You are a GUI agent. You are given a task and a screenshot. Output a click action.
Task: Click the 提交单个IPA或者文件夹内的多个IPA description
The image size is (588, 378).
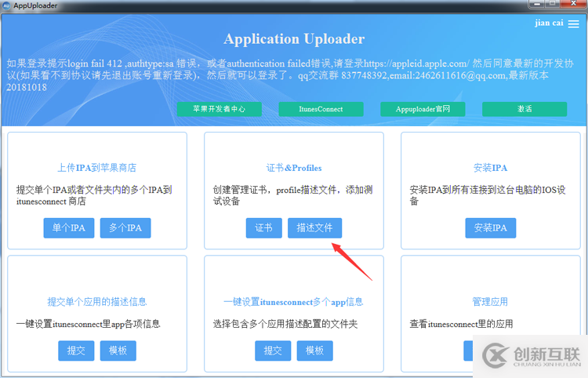tap(94, 195)
